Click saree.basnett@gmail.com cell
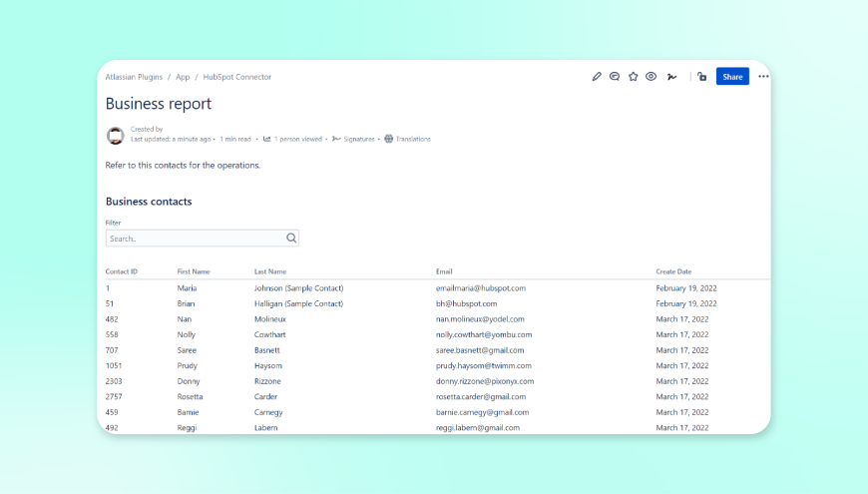The image size is (868, 494). 479,350
